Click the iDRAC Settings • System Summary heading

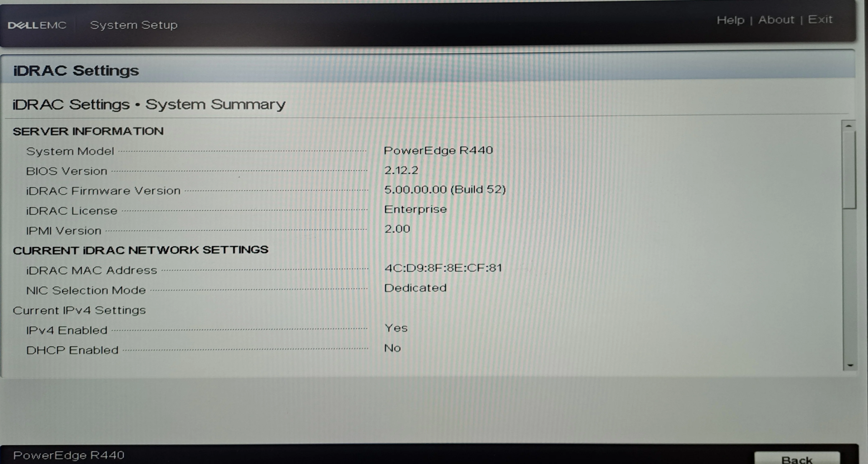(149, 104)
